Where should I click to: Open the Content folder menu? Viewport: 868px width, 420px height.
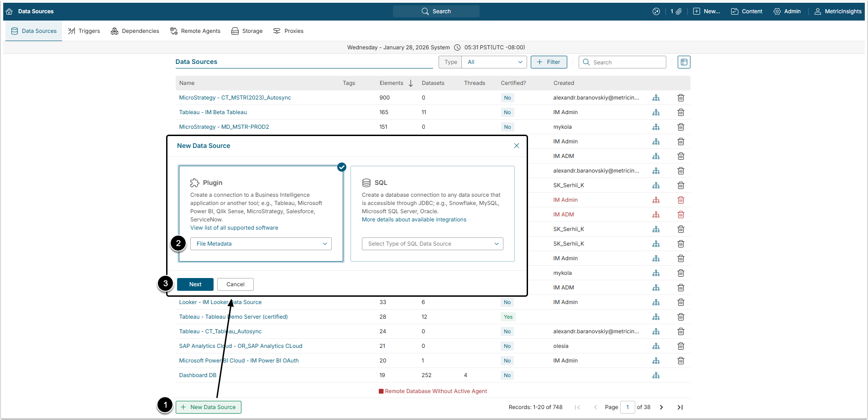pos(747,11)
